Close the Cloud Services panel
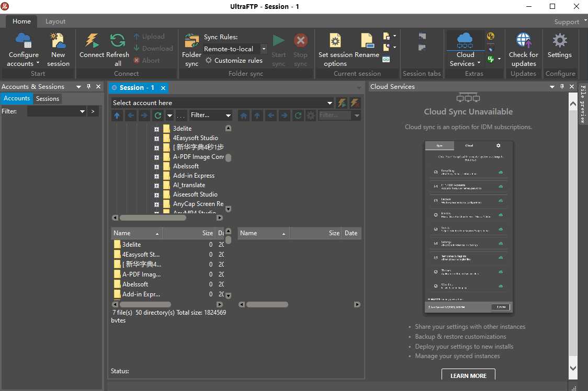 [571, 87]
